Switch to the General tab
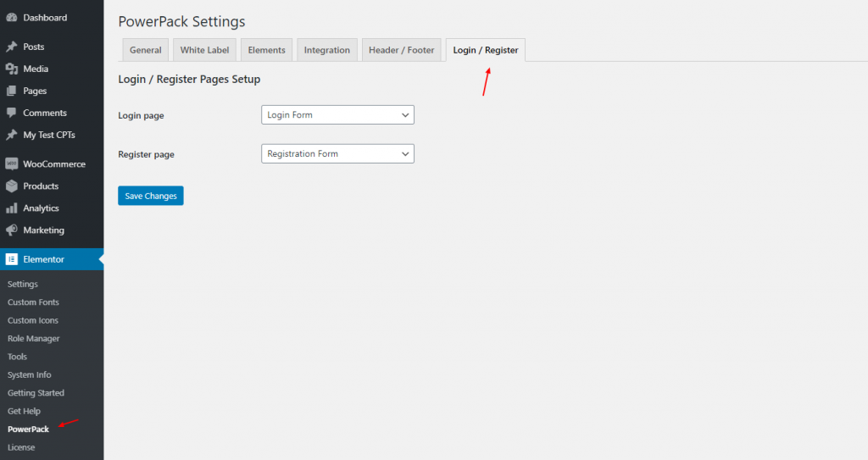Screen dimensions: 868x460 click(146, 50)
